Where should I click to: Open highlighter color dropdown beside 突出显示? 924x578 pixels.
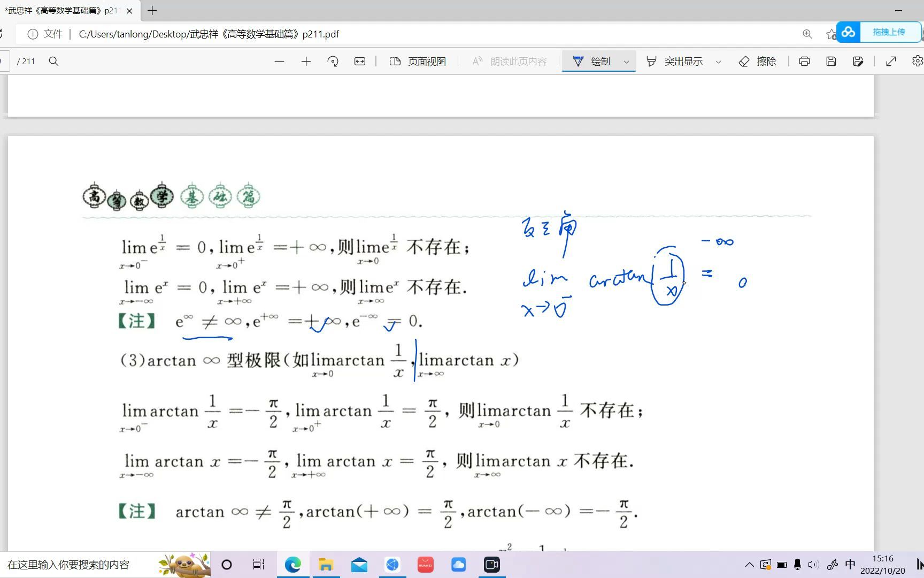pos(719,61)
